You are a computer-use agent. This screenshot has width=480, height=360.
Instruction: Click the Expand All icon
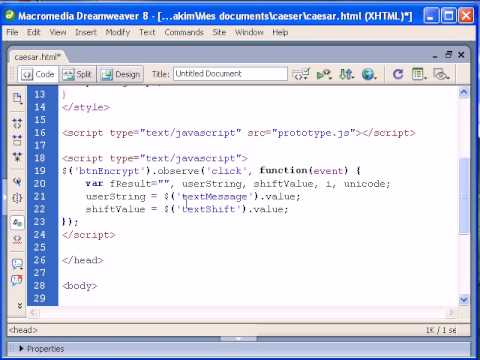pyautogui.click(x=17, y=156)
